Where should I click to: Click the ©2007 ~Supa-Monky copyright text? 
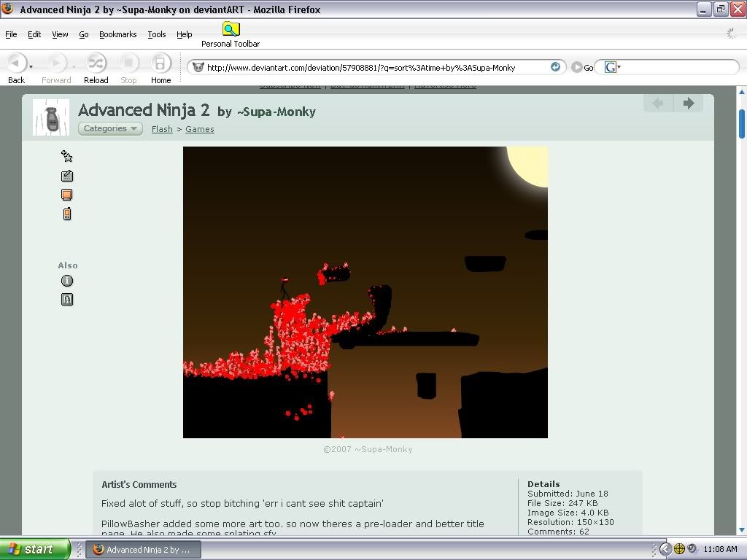[368, 449]
